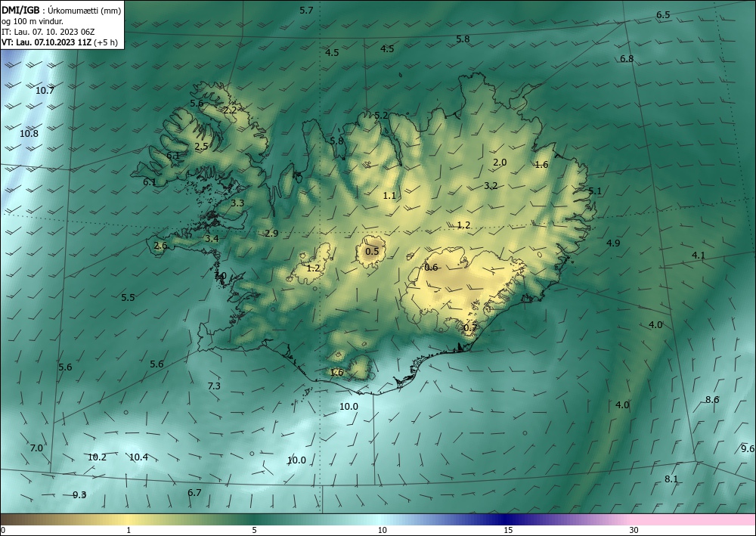Click the 6.5 value on the map
The image size is (756, 536).
tap(663, 15)
